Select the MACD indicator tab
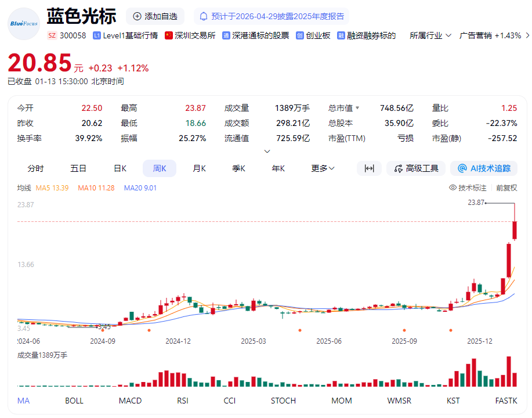This screenshot has height=418, width=532. pos(130,401)
